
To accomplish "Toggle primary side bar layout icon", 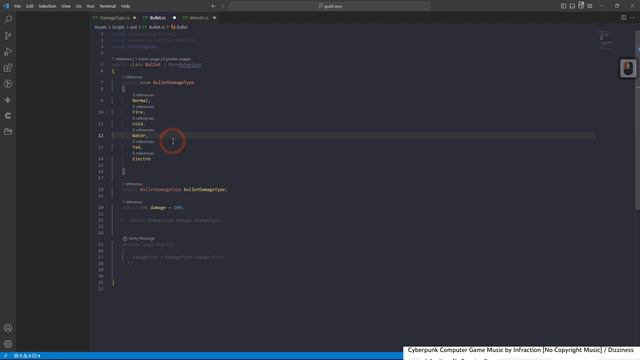I will pos(563,6).
